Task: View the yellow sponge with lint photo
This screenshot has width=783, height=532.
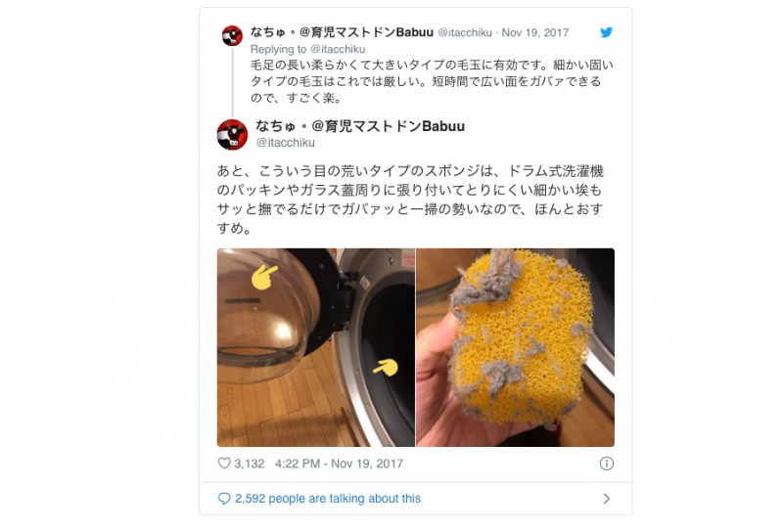Action: point(516,347)
